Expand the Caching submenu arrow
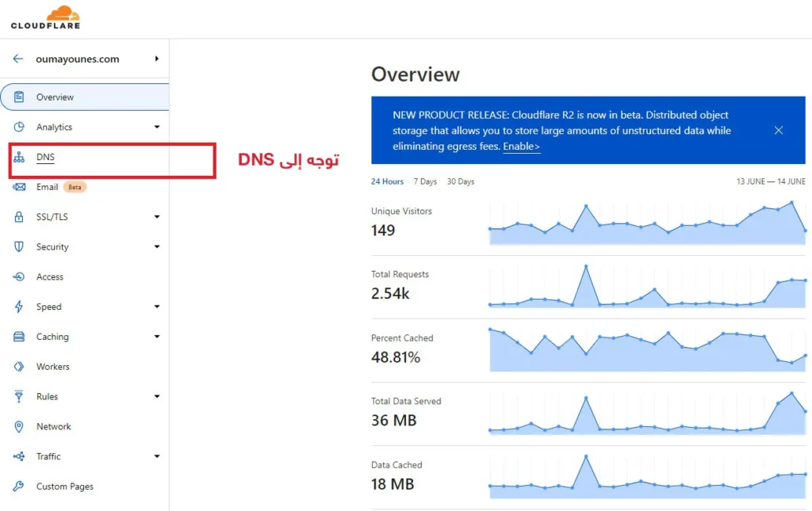The image size is (812, 511). pyautogui.click(x=157, y=337)
